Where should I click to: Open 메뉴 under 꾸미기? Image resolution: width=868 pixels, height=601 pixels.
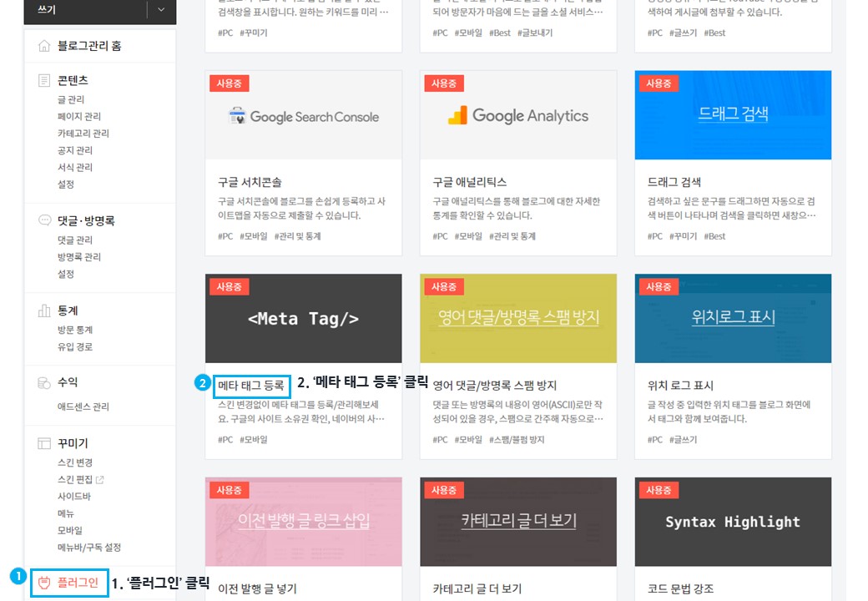[x=66, y=513]
